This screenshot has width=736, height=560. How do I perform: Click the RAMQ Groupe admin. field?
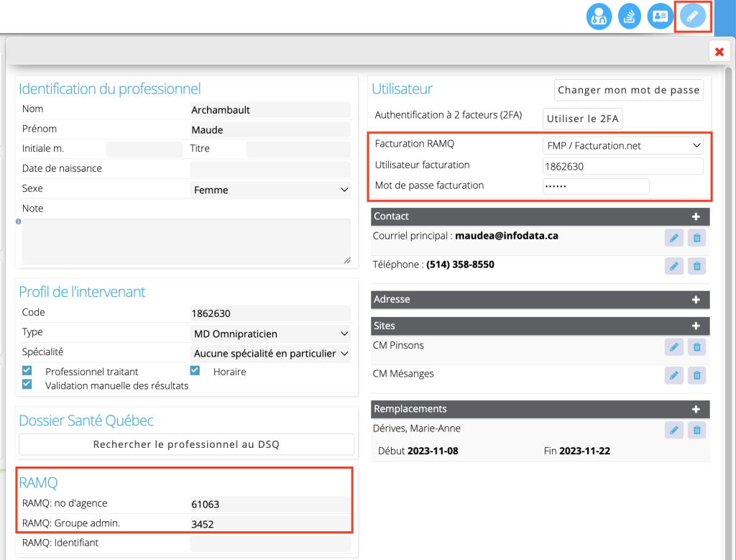(270, 524)
